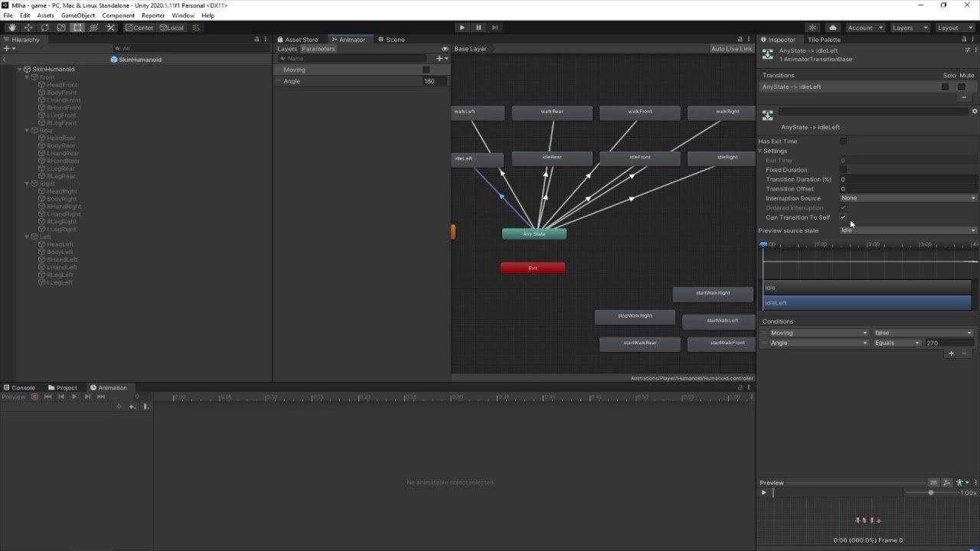Select the Rotate tool

tap(44, 28)
